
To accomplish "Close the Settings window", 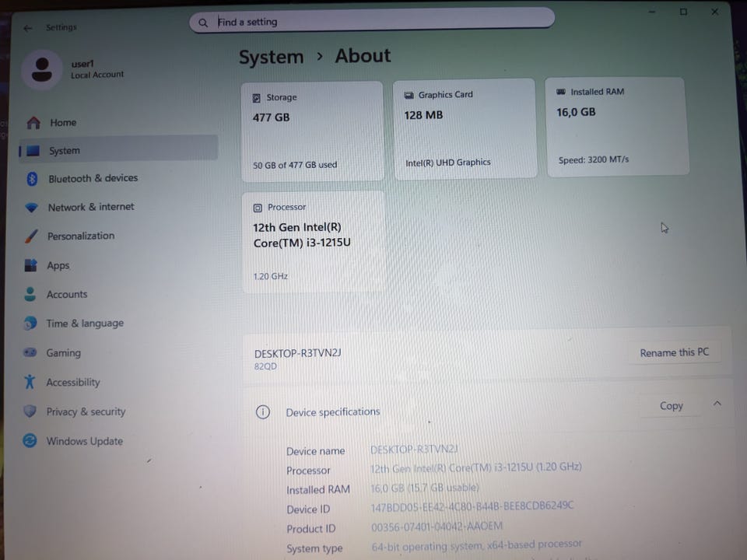I will [x=714, y=12].
